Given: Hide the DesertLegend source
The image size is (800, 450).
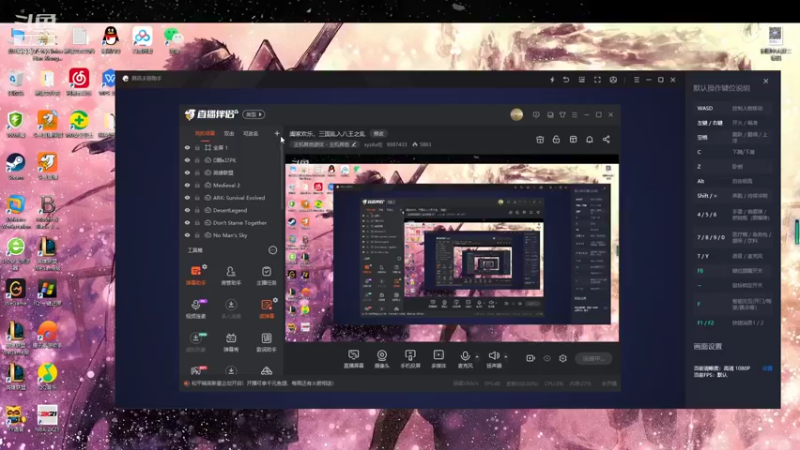Looking at the screenshot, I should click(x=187, y=210).
